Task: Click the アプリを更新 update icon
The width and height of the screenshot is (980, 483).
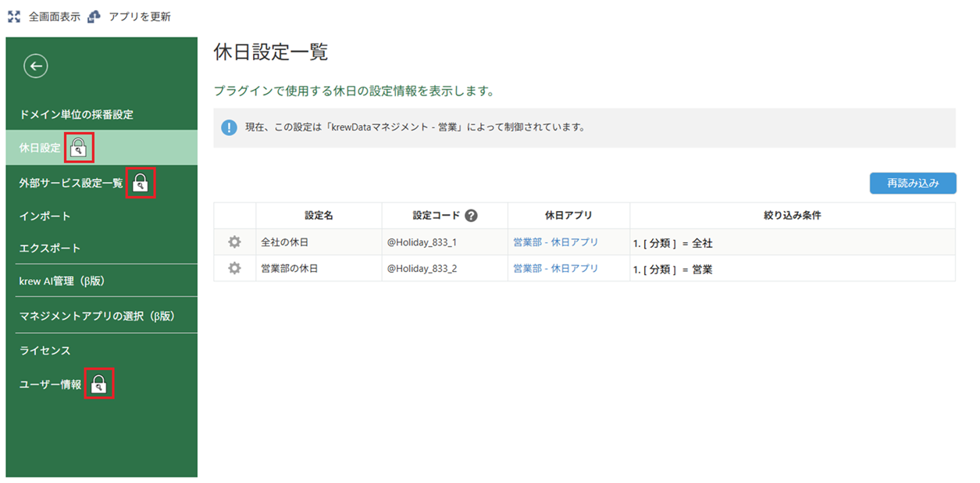Action: point(94,16)
